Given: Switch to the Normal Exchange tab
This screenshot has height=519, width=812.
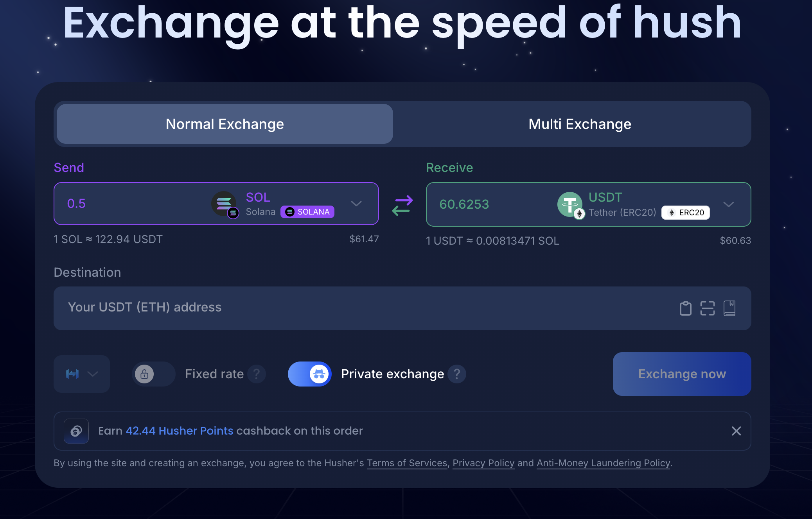Looking at the screenshot, I should coord(225,124).
